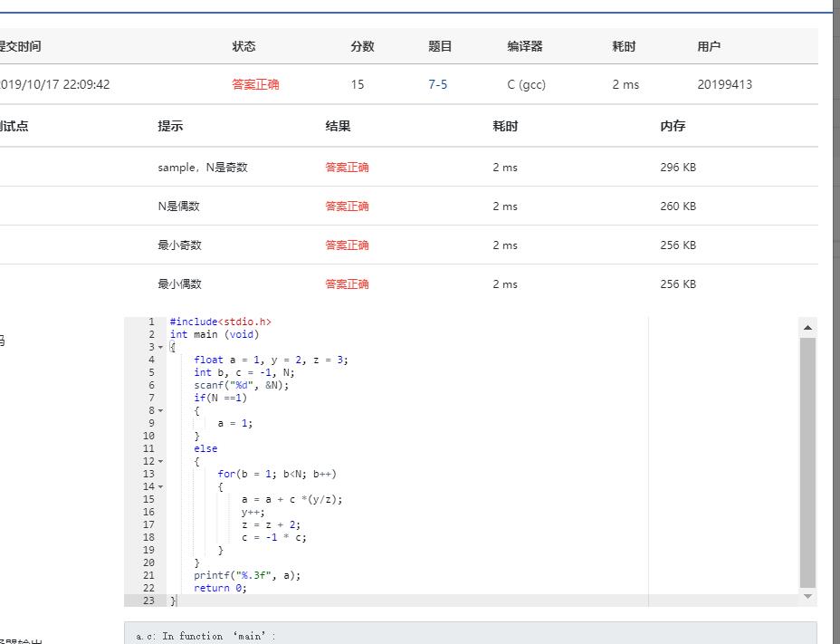Click line number 23 in the gutter
Viewport: 840px width, 644px height.
point(149,601)
